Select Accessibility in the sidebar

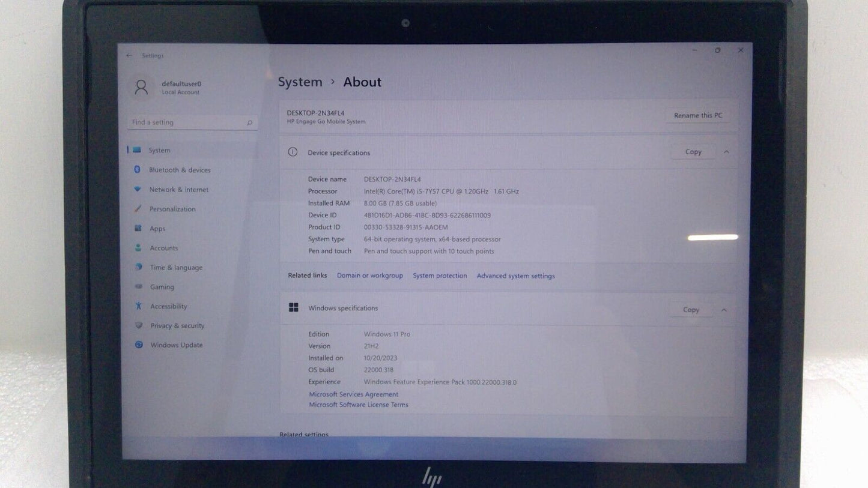pos(169,306)
